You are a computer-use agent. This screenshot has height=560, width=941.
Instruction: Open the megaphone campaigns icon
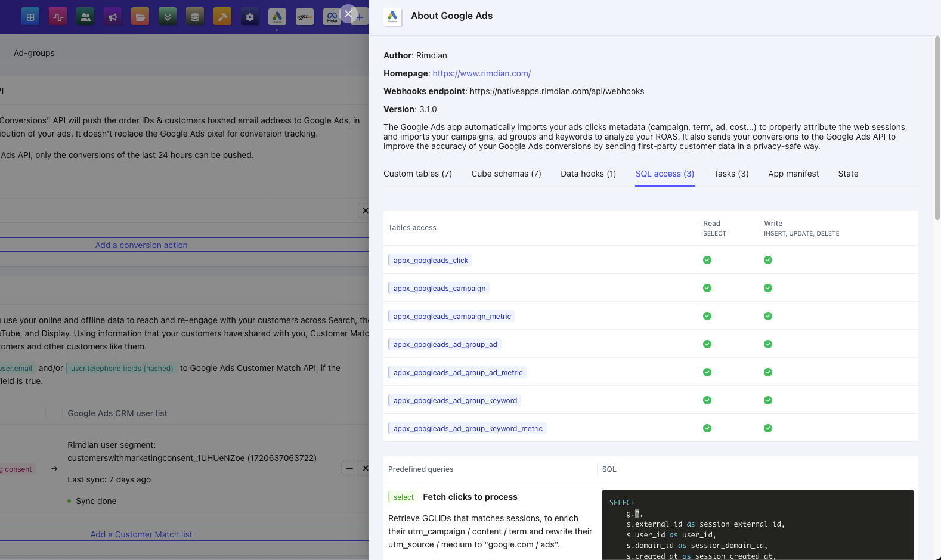(x=113, y=17)
